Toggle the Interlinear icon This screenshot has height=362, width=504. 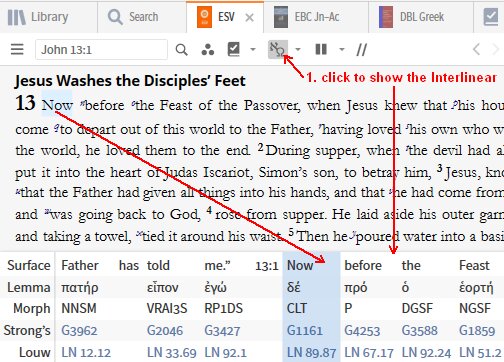coord(278,49)
